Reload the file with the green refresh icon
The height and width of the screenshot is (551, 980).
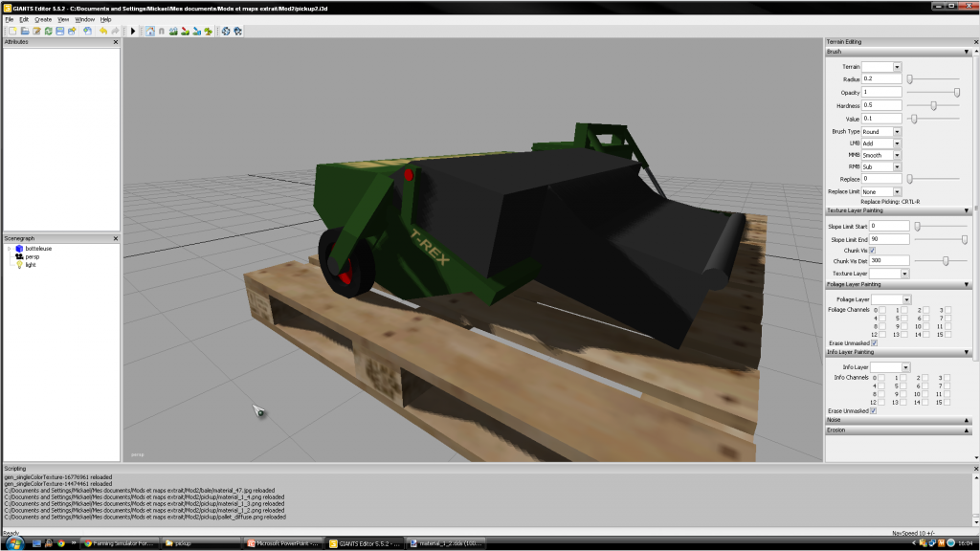(48, 32)
